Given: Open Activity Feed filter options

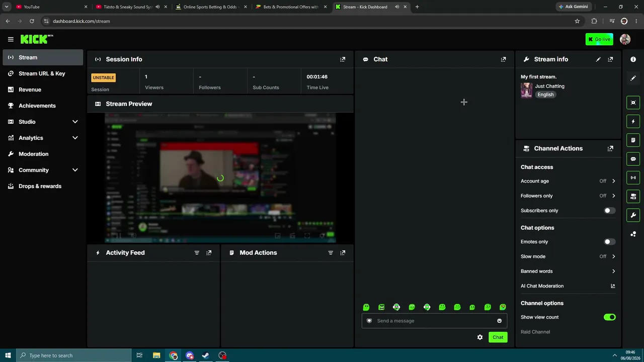Looking at the screenshot, I should point(197,253).
